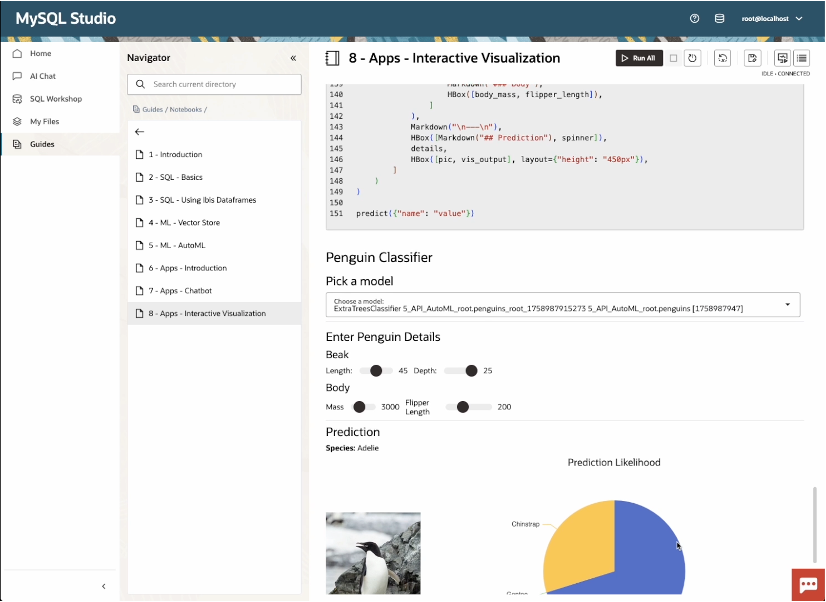This screenshot has height=602, width=826.
Task: Click the restart and run icon
Action: pyautogui.click(x=722, y=58)
